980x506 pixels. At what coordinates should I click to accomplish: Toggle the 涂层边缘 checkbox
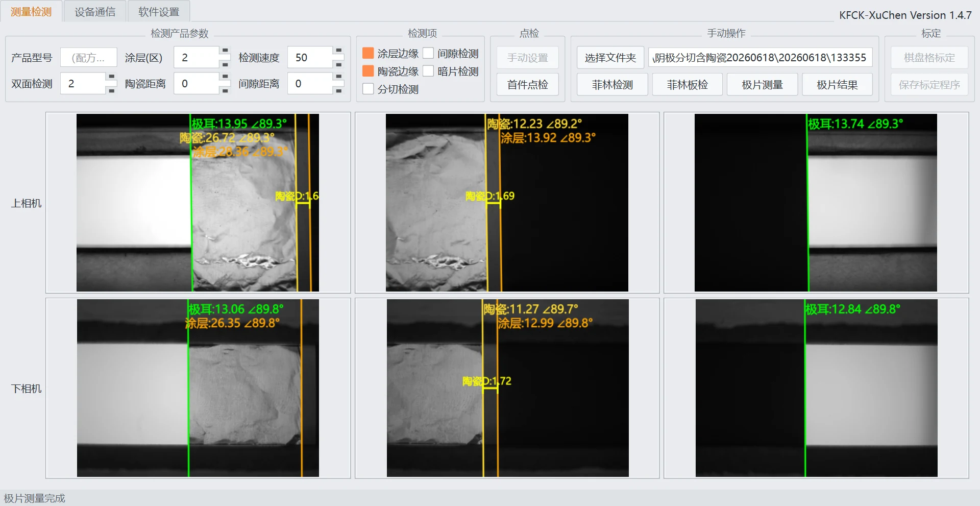click(368, 53)
